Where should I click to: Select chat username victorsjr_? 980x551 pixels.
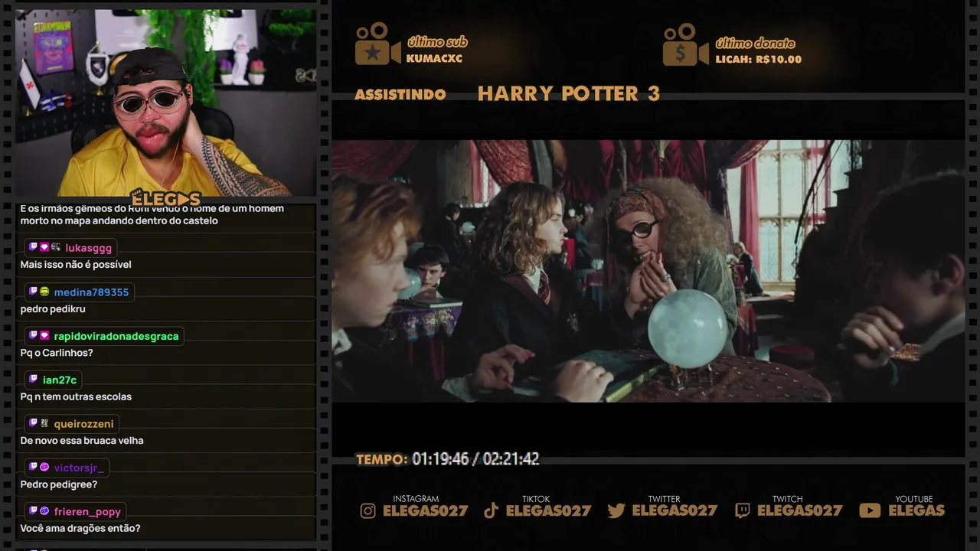(x=80, y=468)
